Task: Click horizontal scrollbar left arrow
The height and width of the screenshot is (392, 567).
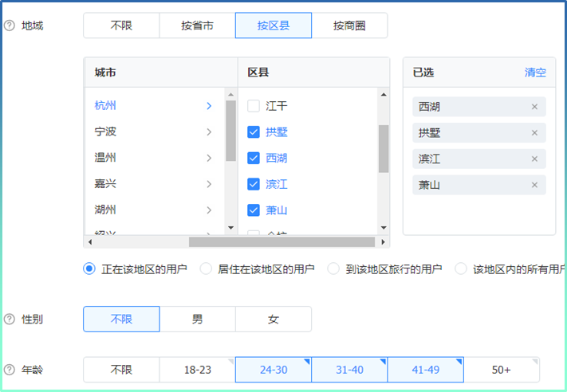Action: point(89,241)
